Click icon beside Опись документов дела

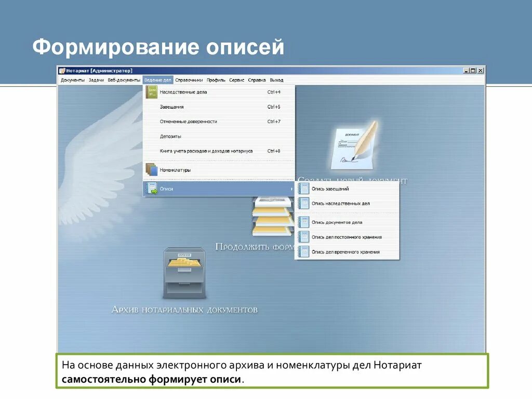click(x=303, y=222)
